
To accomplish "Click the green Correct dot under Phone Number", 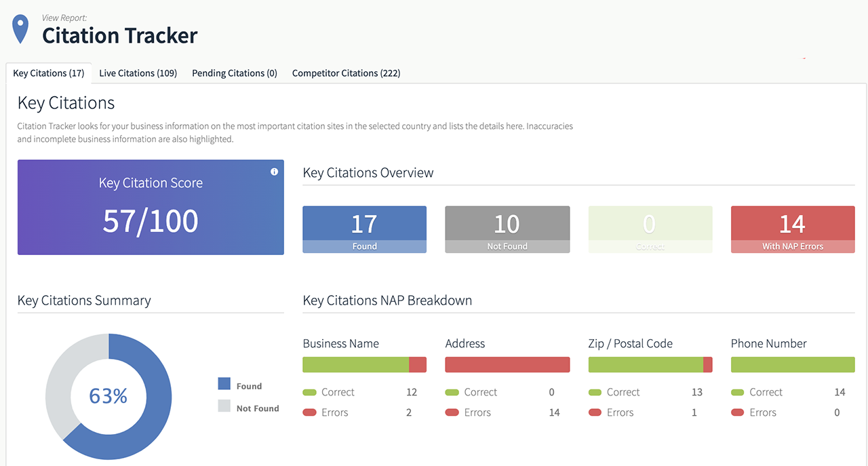I will click(738, 392).
